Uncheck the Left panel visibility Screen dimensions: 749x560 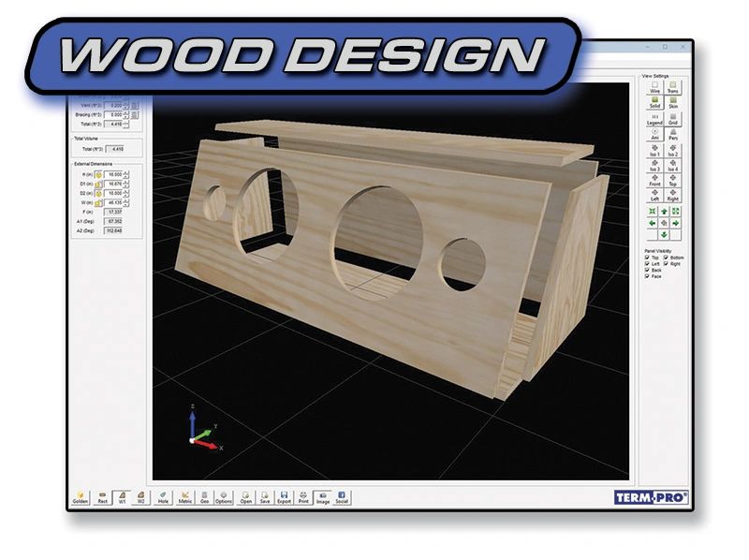[647, 264]
